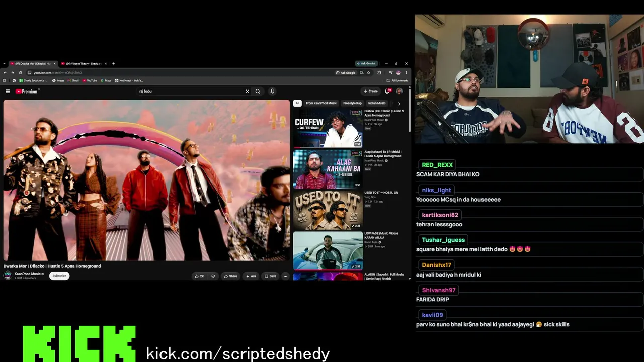
Task: Submit search with the magnifier icon
Action: (258, 91)
